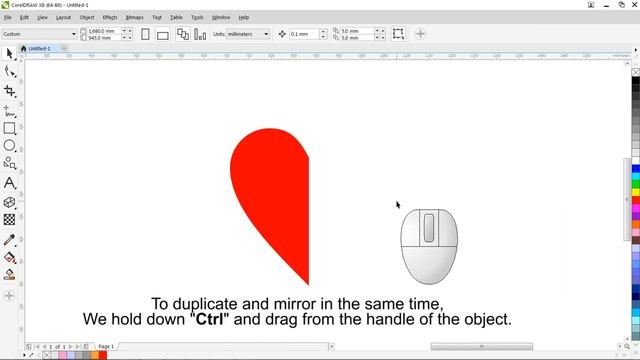The image size is (640, 360).
Task: Add page after current icon
Action: [x=86, y=347]
